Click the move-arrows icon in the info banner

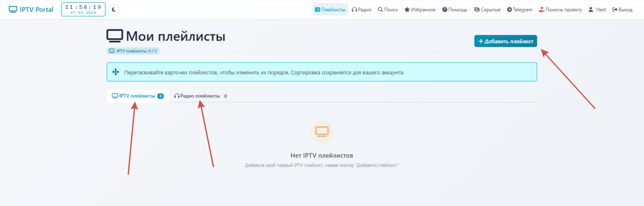click(x=116, y=73)
